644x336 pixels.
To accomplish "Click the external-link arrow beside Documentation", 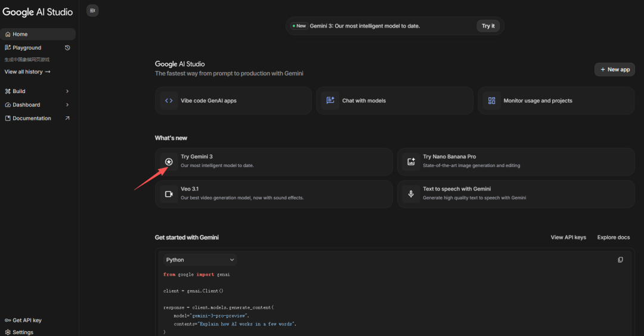I will click(x=67, y=118).
